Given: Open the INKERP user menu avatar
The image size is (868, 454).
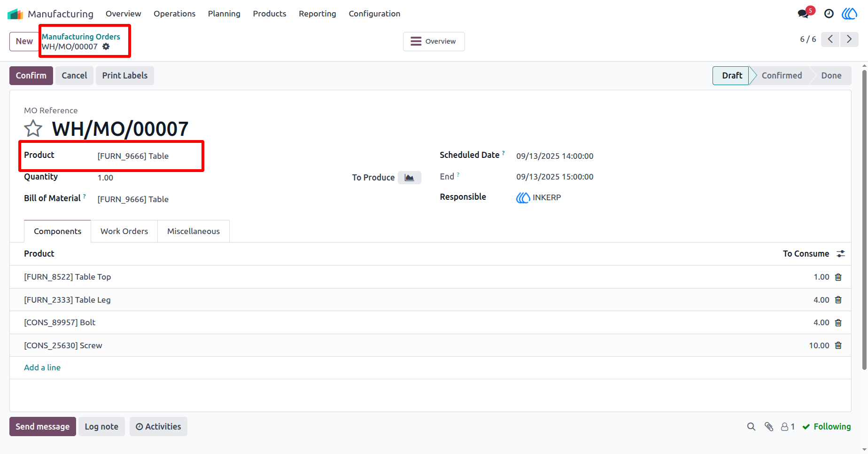Looking at the screenshot, I should 849,14.
